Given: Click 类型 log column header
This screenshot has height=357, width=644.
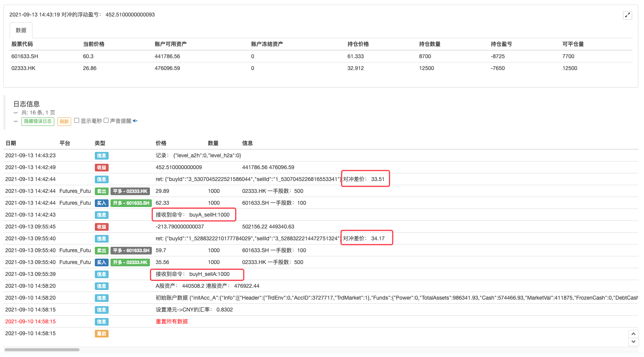Looking at the screenshot, I should point(100,143).
